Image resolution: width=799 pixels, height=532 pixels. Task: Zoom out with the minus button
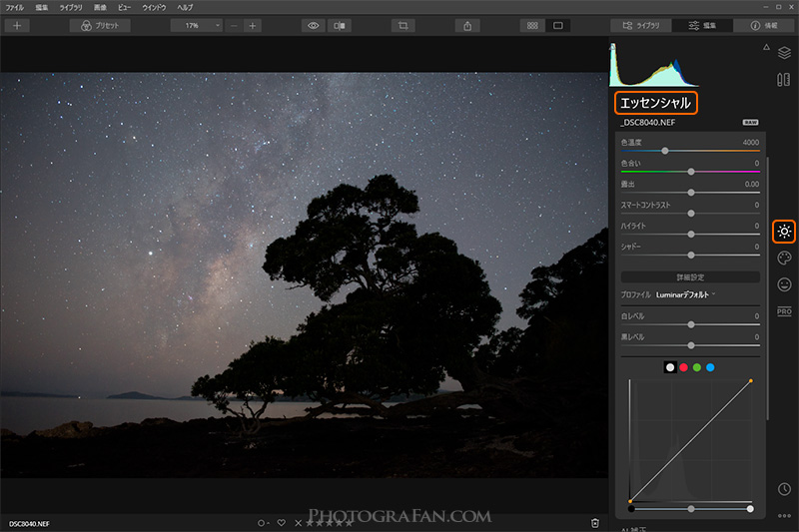pos(234,26)
